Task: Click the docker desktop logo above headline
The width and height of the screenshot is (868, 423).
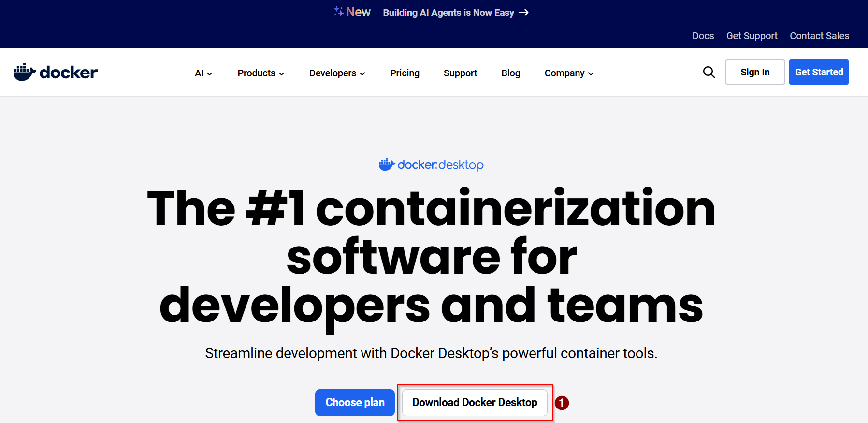Action: (431, 165)
